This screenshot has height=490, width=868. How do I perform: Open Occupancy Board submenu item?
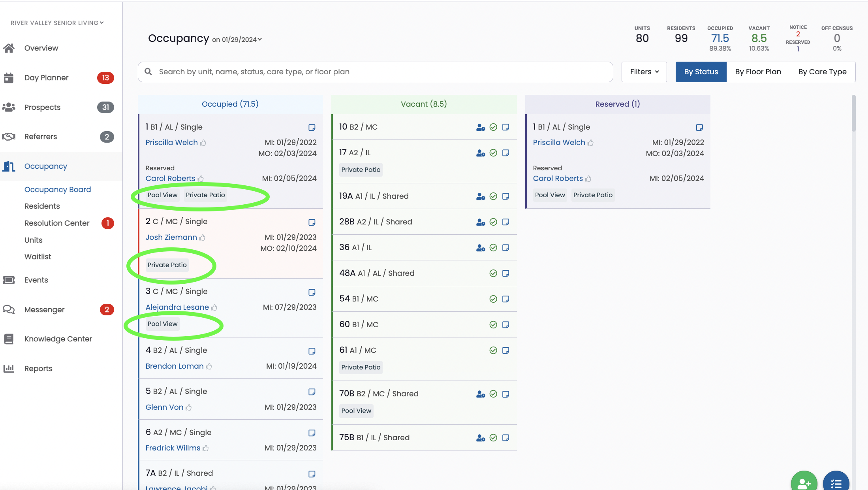tap(58, 190)
